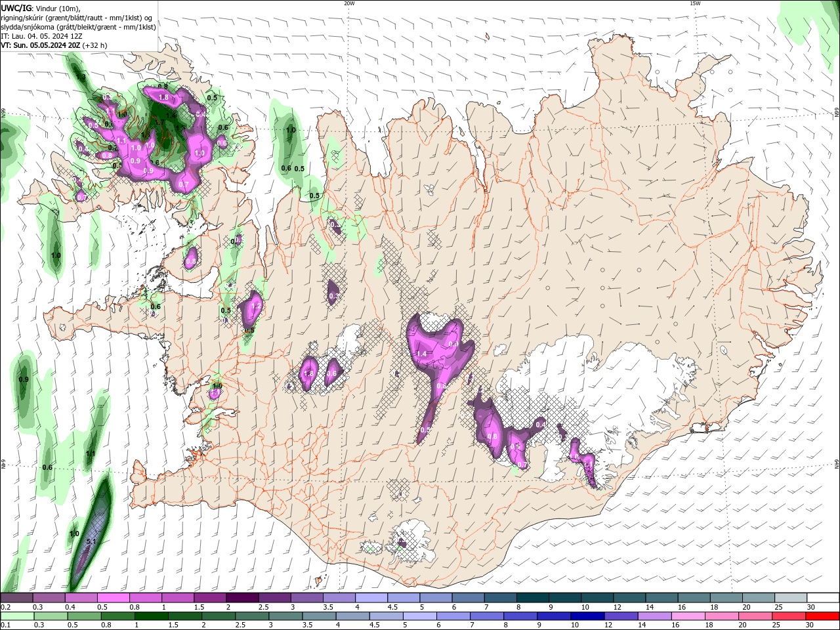This screenshot has height=630, width=840.
Task: Select lightest green swatch between 0.1 and 0.3
Action: tap(16, 616)
